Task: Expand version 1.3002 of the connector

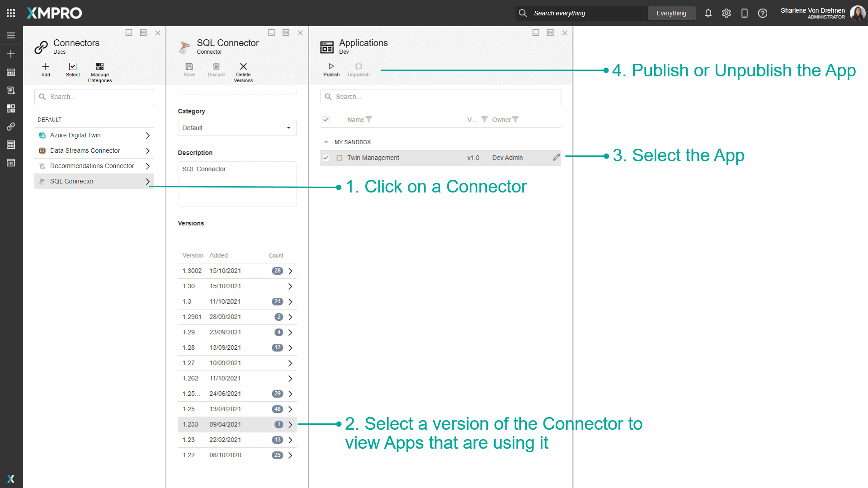Action: click(x=290, y=271)
